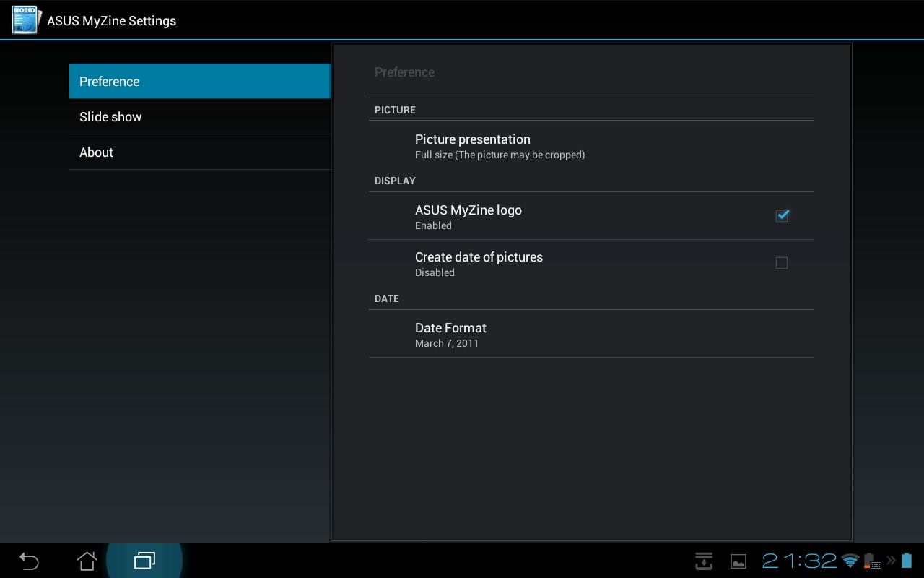The image size is (924, 578).
Task: Tap the ASUS MyZine Settings title
Action: pyautogui.click(x=111, y=21)
